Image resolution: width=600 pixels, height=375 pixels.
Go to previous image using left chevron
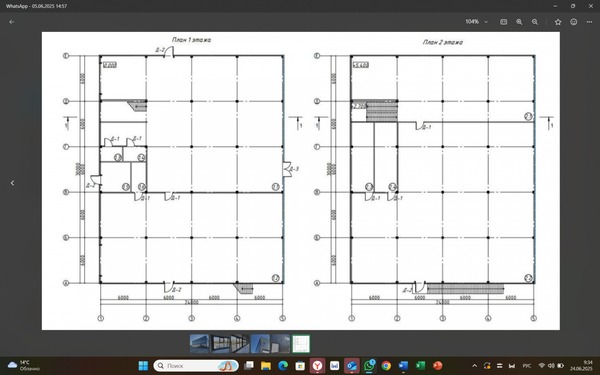[12, 183]
